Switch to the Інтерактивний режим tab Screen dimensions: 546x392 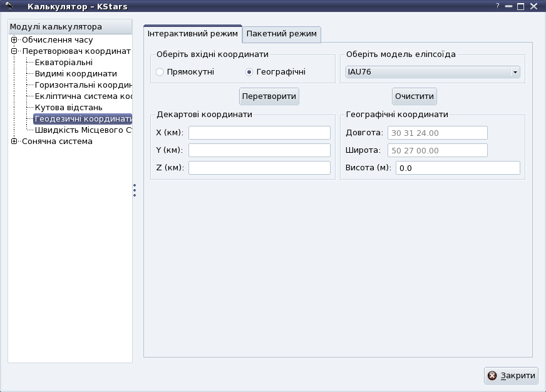click(x=193, y=33)
